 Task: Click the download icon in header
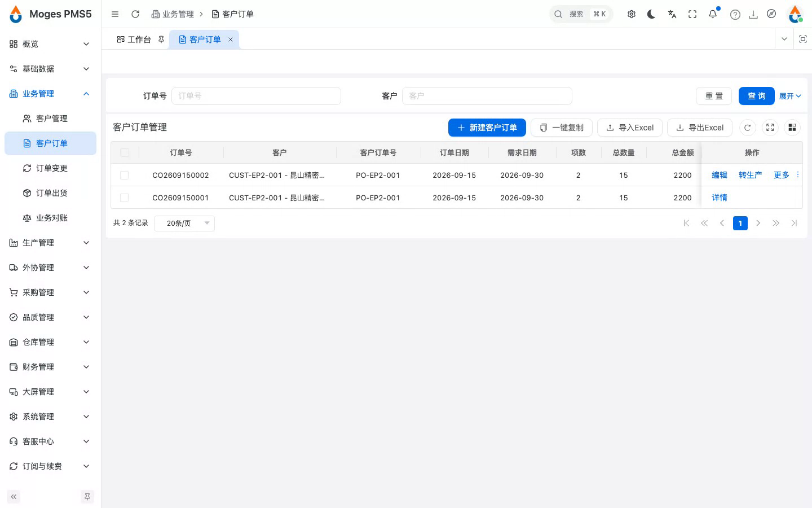click(x=753, y=15)
